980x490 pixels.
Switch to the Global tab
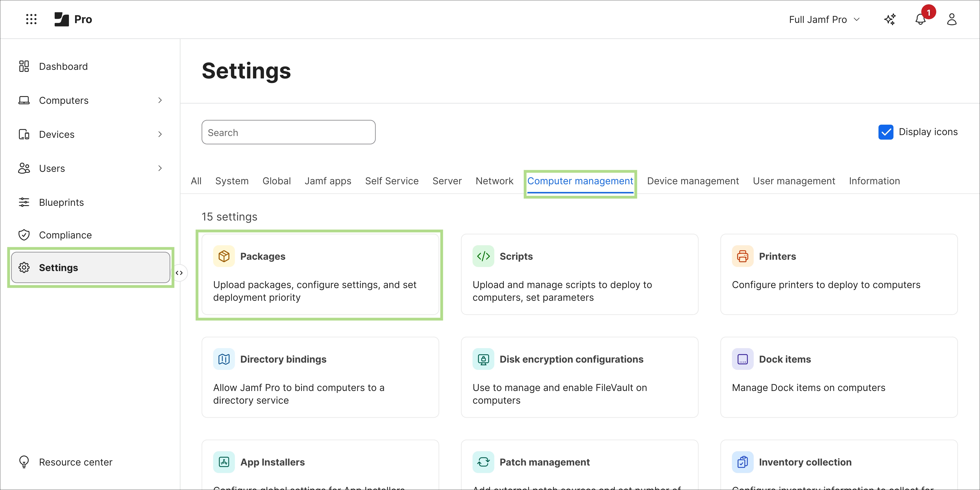pos(277,181)
